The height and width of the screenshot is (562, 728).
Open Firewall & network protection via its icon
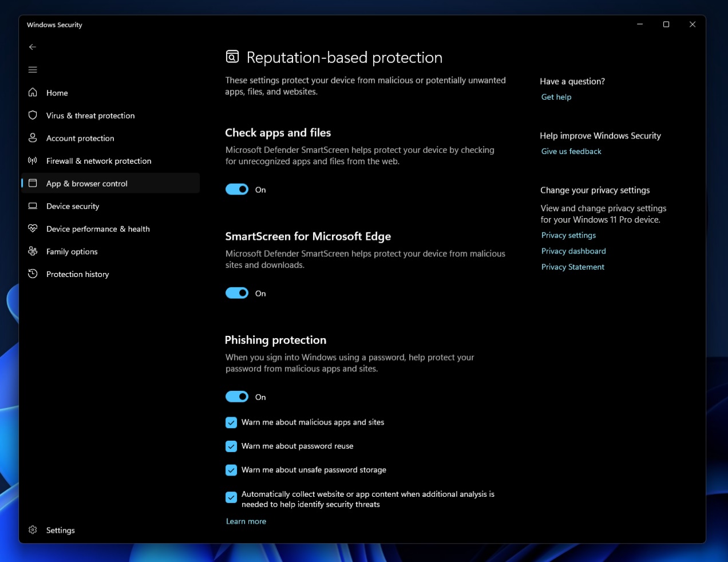pos(33,161)
